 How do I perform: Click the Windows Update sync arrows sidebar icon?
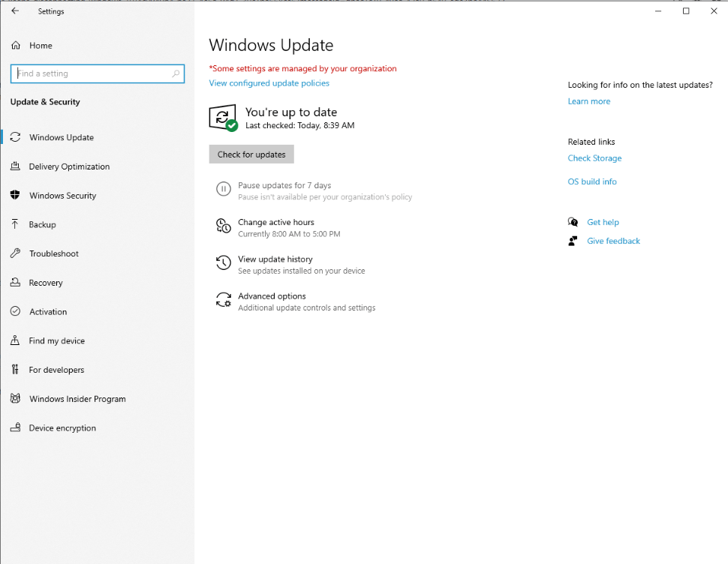[15, 137]
